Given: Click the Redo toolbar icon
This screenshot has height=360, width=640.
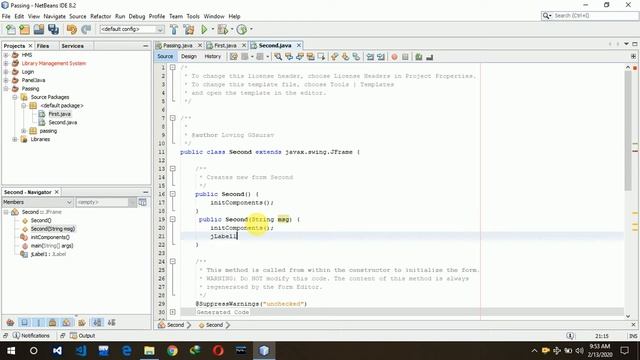Looking at the screenshot, I should [86, 29].
